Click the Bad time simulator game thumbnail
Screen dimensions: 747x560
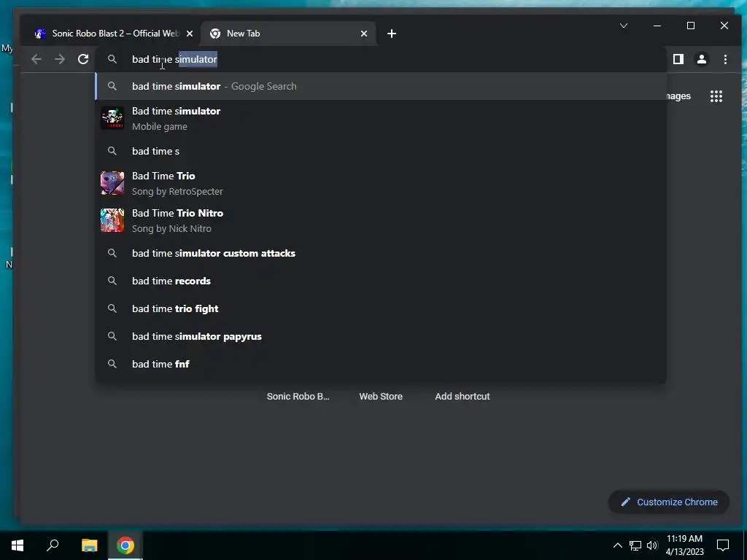point(112,118)
